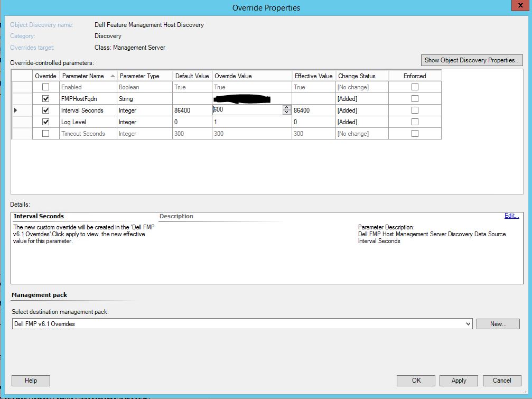This screenshot has width=532, height=399.
Task: Tick Enforced checkbox in Interval Seconds row
Action: [415, 110]
